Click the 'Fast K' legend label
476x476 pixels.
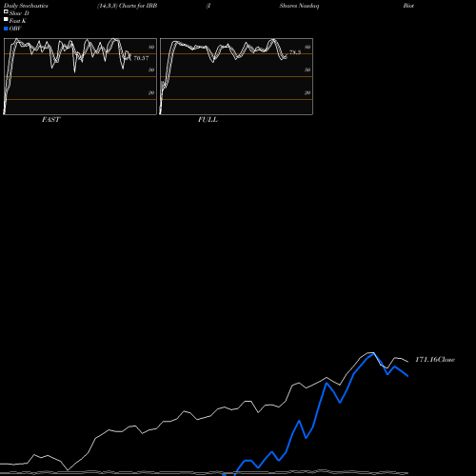[x=18, y=21]
